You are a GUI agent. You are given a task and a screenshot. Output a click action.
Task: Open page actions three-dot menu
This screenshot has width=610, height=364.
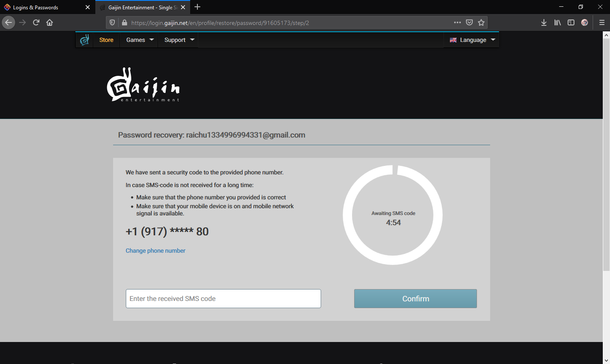click(x=457, y=22)
